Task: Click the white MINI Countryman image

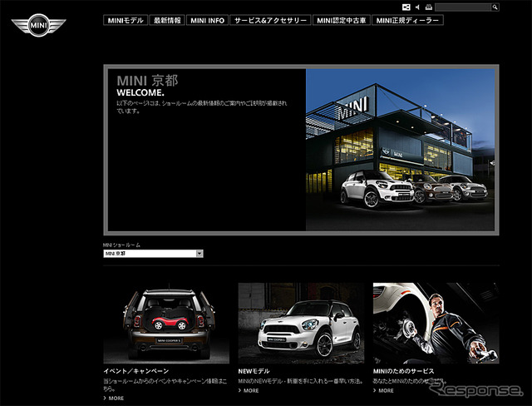Action: point(301,323)
